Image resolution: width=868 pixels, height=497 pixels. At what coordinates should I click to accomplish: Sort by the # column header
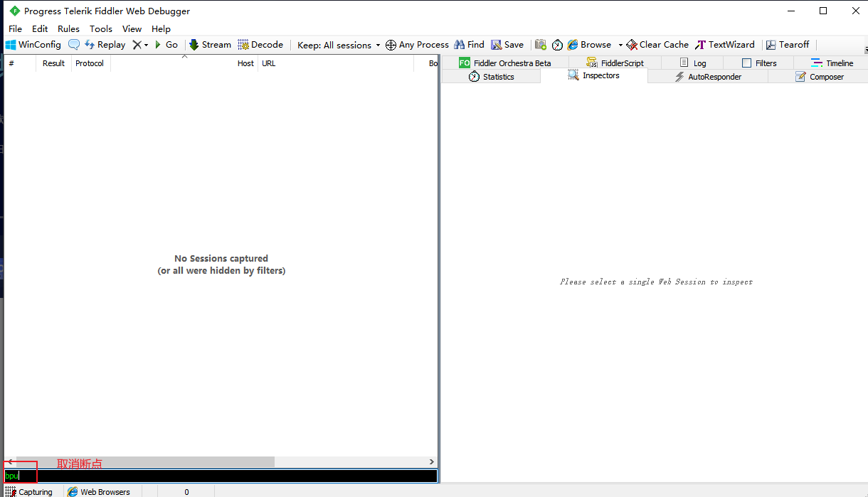[x=20, y=63]
